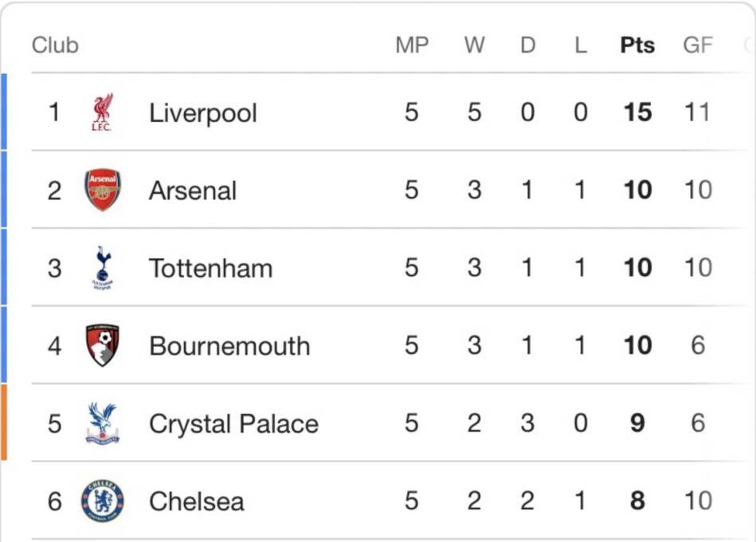756x542 pixels.
Task: Click the Tottenham cockerel crest icon
Action: (103, 268)
